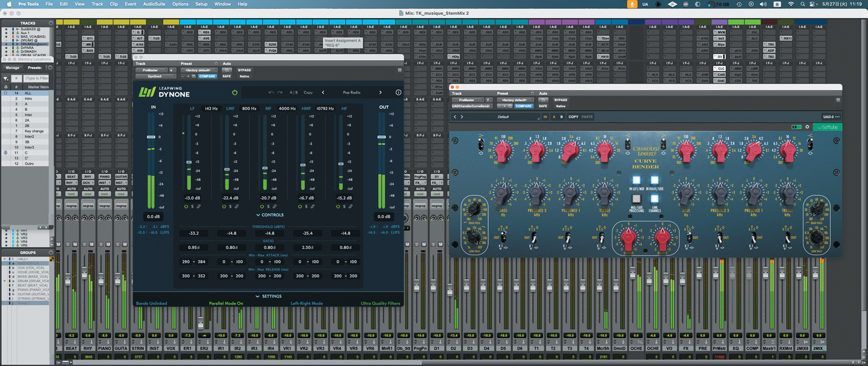Toggle BYPASS on Curve Bender plugin window
This screenshot has height=366, width=868.
(x=560, y=100)
